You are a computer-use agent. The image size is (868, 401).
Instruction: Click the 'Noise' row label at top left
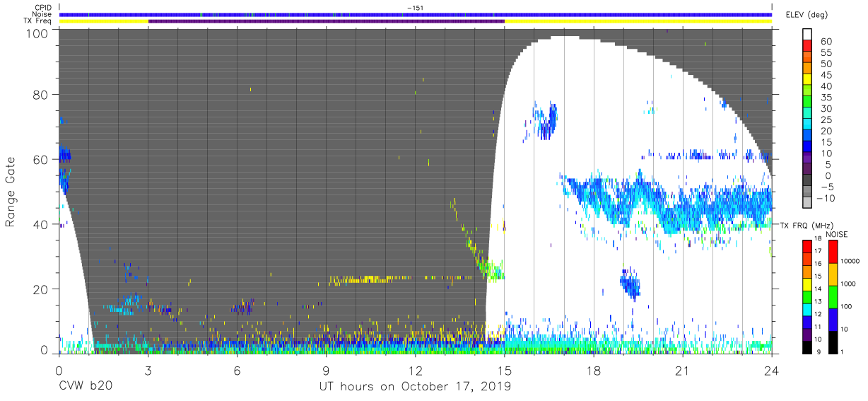click(x=43, y=14)
